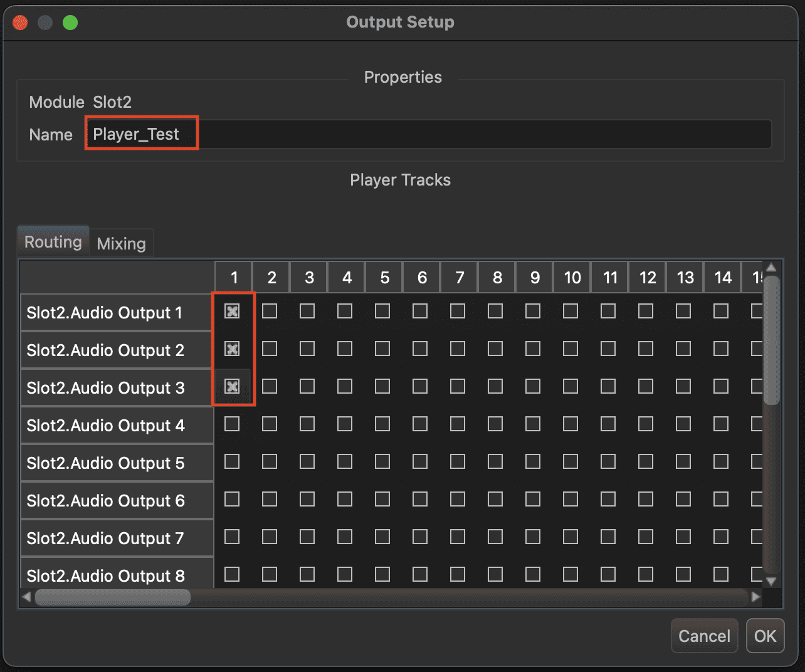Check Audio Output 5 track 5 box
The height and width of the screenshot is (672, 805).
click(x=382, y=461)
